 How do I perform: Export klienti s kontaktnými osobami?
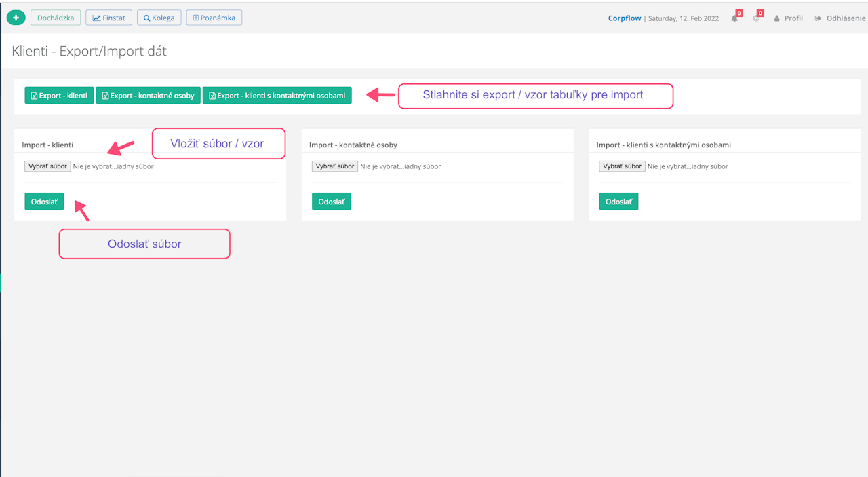click(x=277, y=96)
